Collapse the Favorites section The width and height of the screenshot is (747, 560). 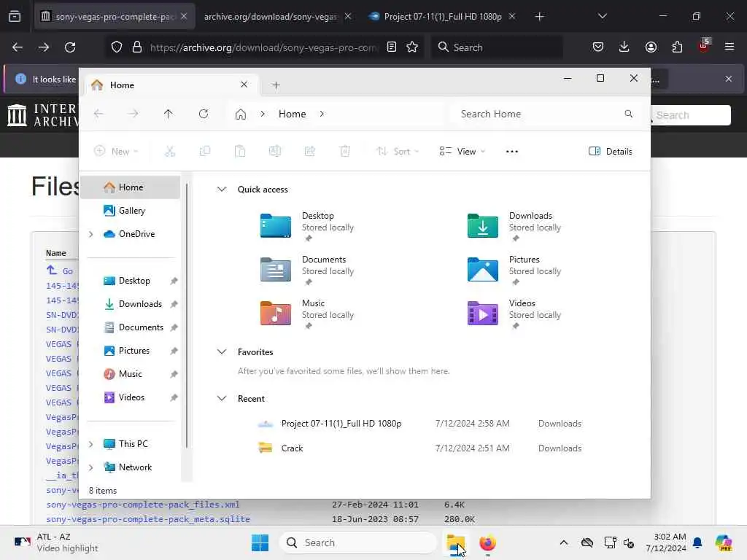[222, 352]
